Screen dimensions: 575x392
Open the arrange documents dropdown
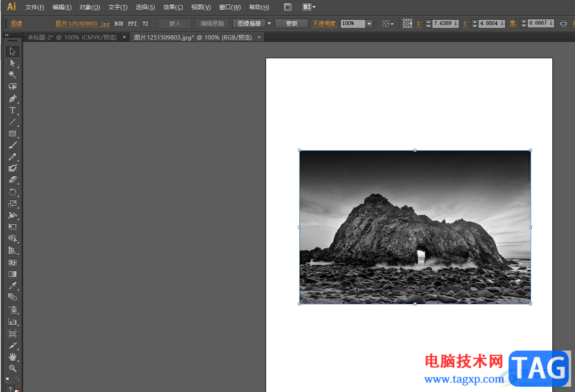tap(309, 7)
